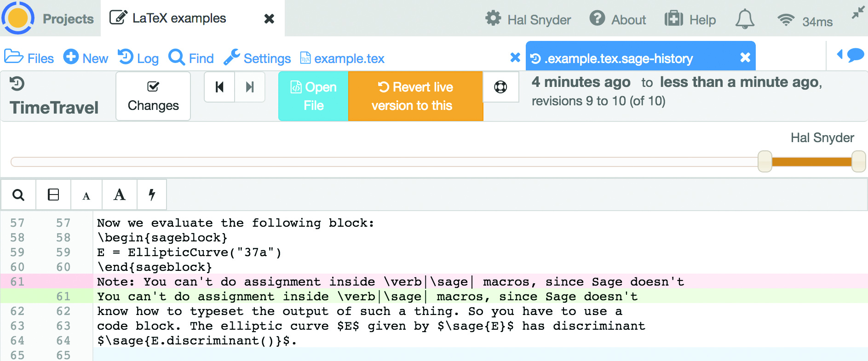Screen dimensions: 868x361
Task: Open notifications bell
Action: coord(744,20)
